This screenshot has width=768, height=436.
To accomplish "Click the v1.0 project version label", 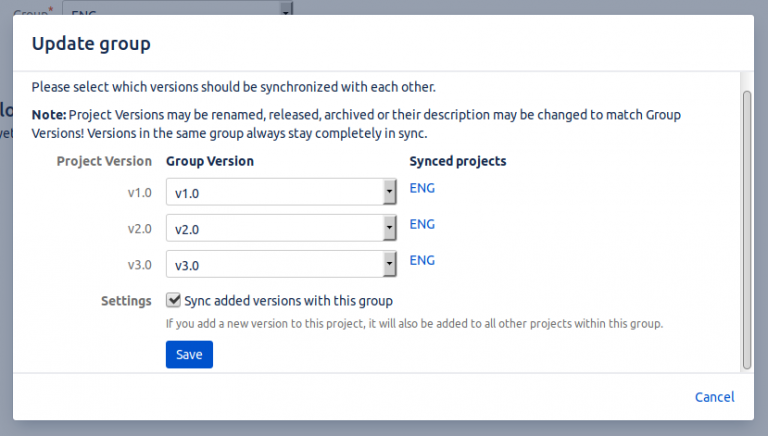I will click(x=139, y=192).
